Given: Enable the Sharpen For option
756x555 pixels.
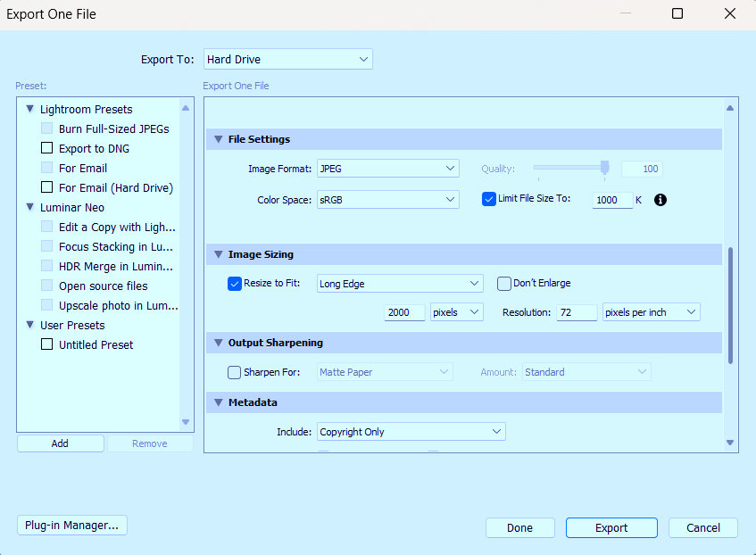Looking at the screenshot, I should coord(233,372).
